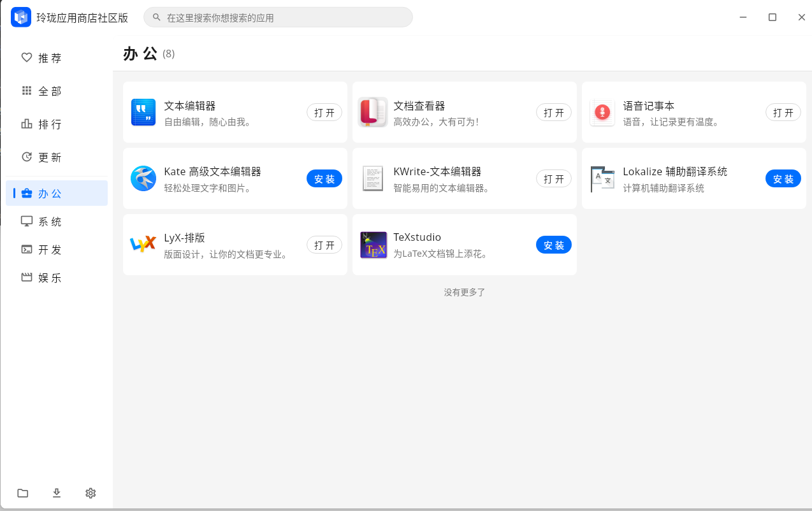Viewport: 812px width, 511px height.
Task: Click the description 自由编辑，随心由我。
Action: (208, 122)
